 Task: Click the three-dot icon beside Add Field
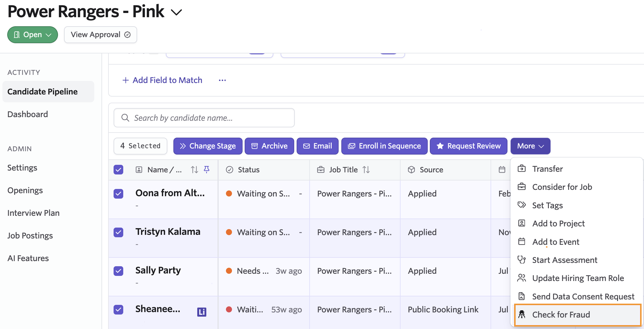[x=222, y=80]
